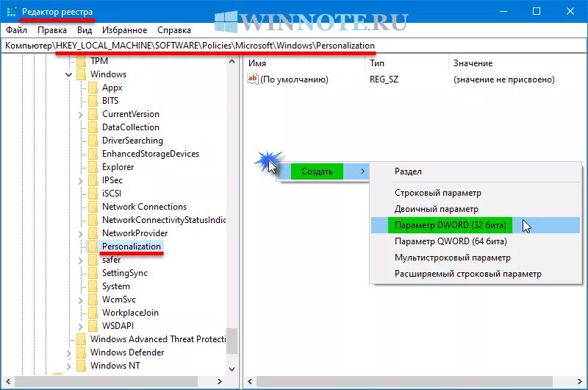
Task: Click the Значение column header
Action: pos(518,63)
